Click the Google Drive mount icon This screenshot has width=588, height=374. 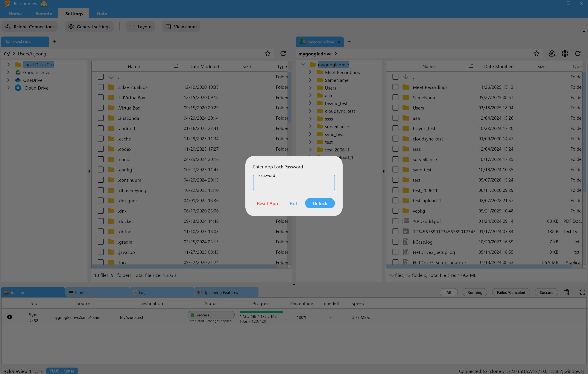click(x=552, y=53)
